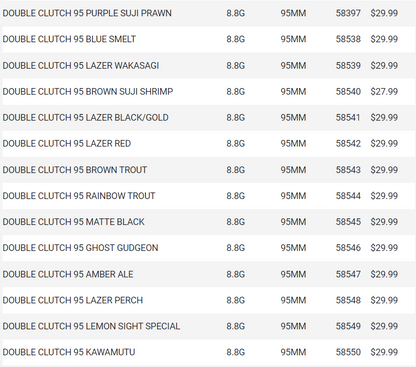Select the Double Clutch 95 Purple Suji Prawn row

click(x=208, y=13)
